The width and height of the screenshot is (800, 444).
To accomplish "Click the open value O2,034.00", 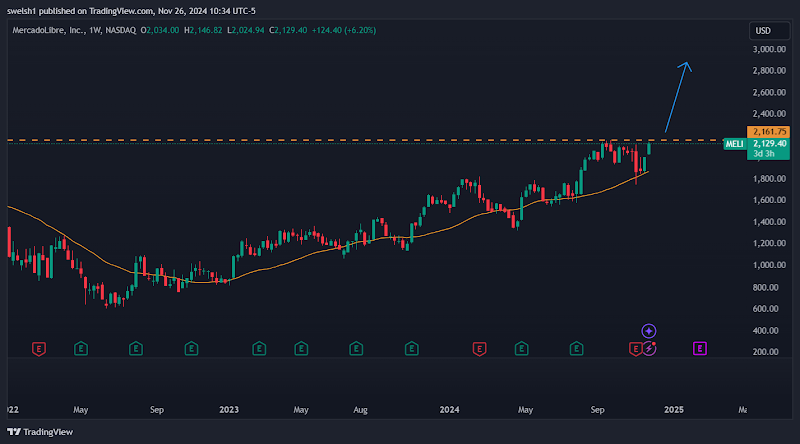I will [160, 30].
